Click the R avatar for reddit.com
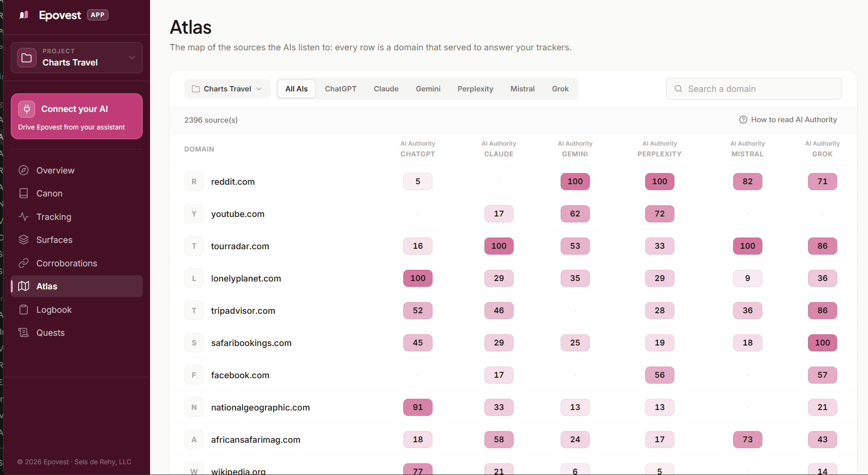 (194, 182)
